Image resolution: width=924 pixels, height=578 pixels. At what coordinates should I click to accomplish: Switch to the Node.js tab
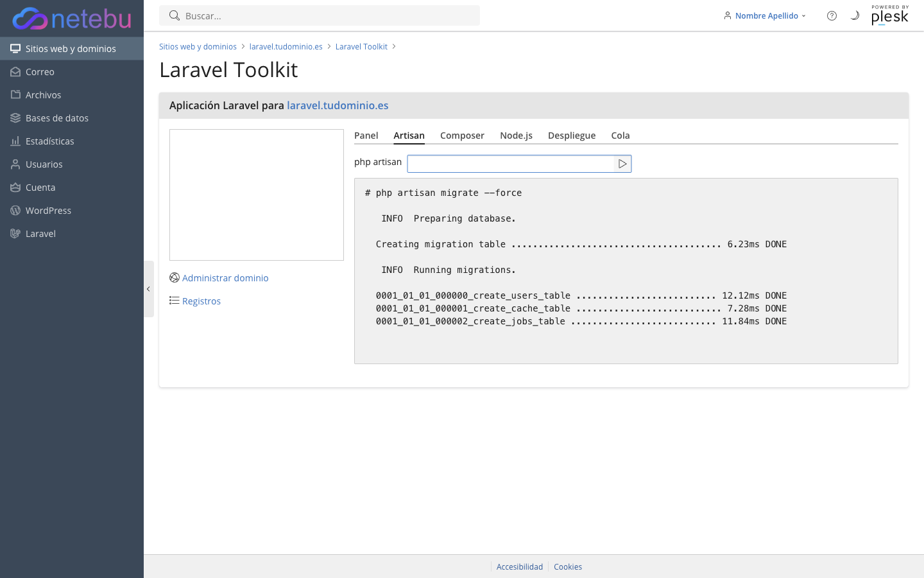click(x=517, y=136)
